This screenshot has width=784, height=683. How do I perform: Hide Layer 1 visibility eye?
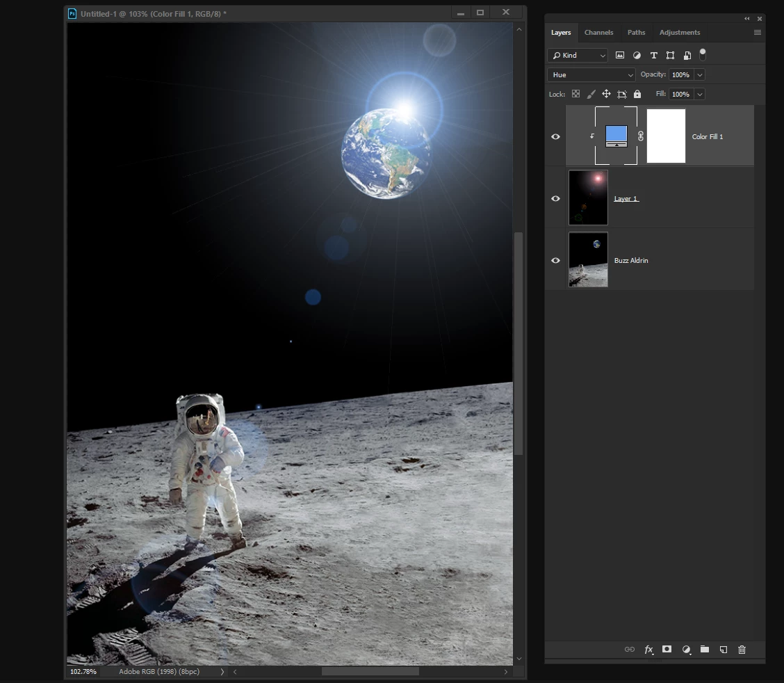coord(555,199)
